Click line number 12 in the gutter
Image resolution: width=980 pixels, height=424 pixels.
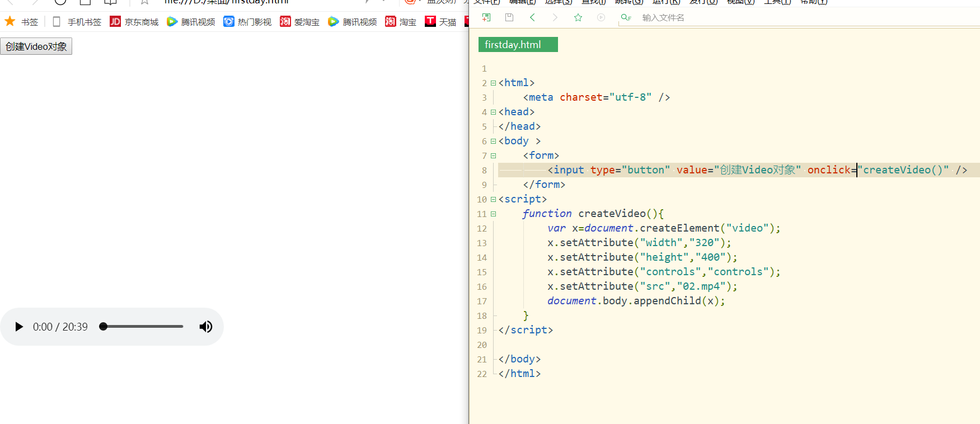[482, 229]
